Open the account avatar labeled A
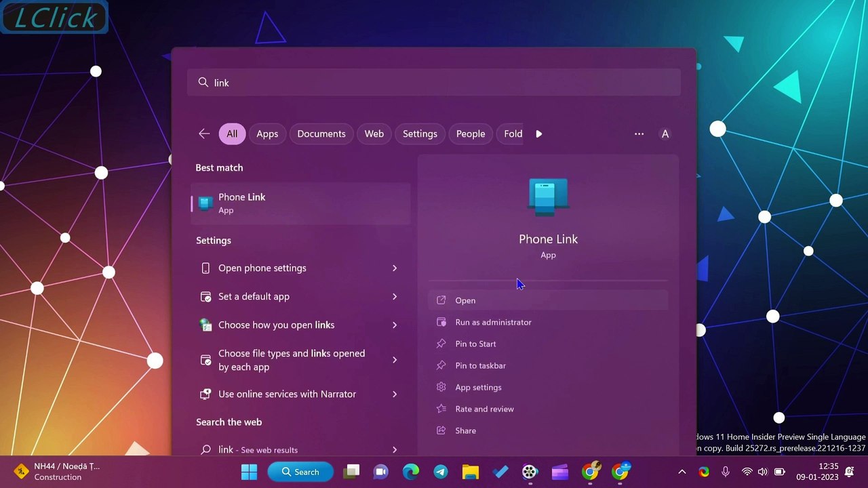Viewport: 868px width, 488px height. (x=665, y=134)
